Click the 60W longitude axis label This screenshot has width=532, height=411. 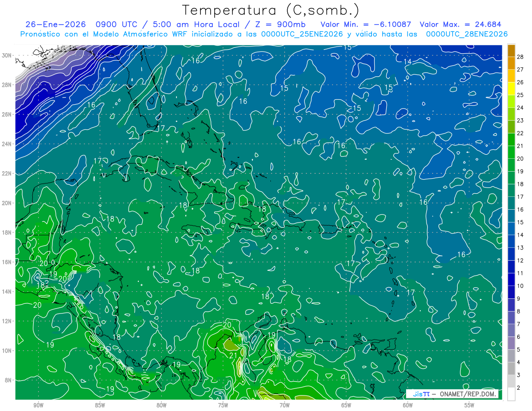point(408,404)
